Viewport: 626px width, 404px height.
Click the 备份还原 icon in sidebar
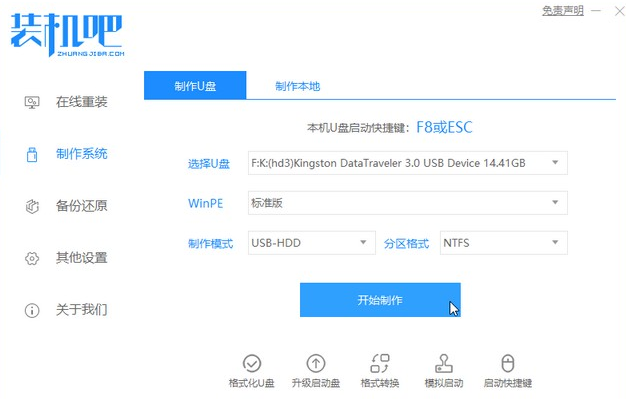click(32, 206)
